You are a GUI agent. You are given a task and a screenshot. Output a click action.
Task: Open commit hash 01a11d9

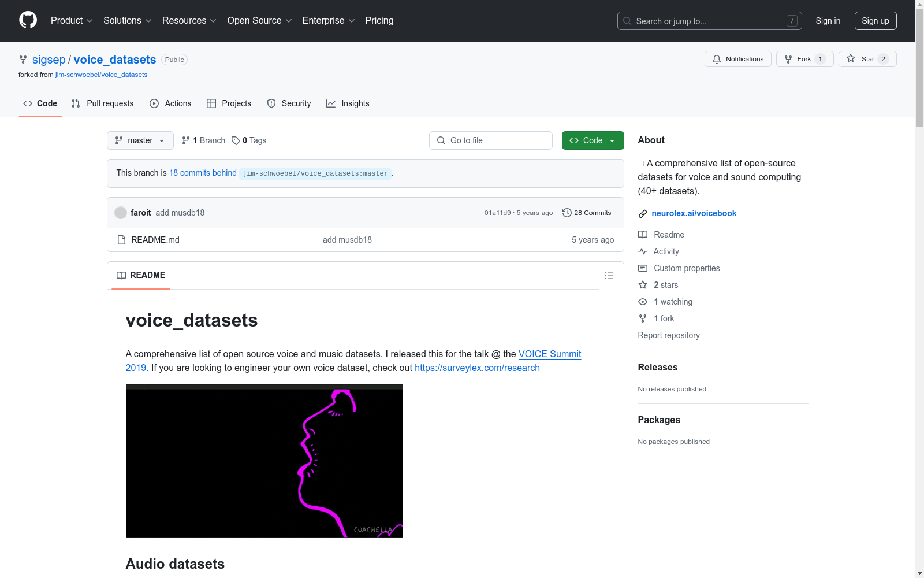click(x=498, y=213)
